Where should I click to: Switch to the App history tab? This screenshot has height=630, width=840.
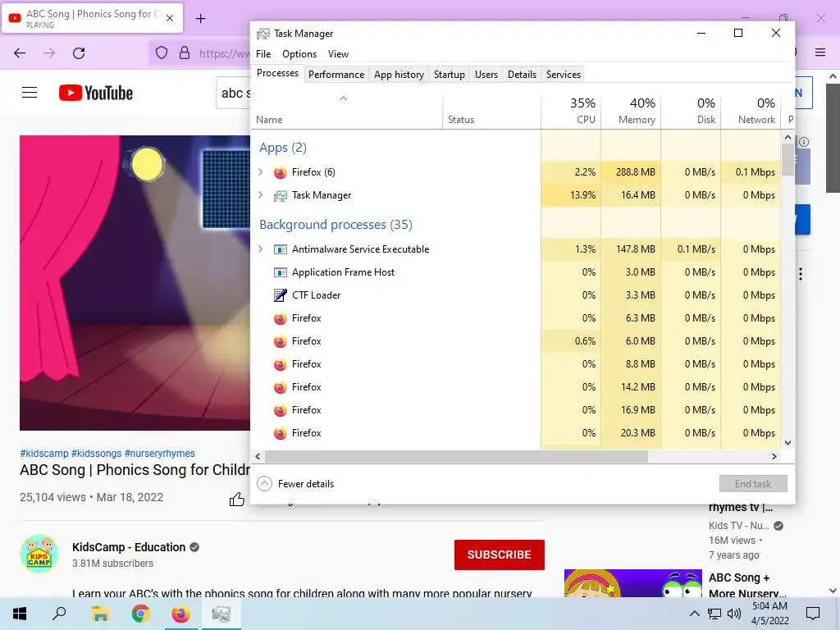(399, 75)
